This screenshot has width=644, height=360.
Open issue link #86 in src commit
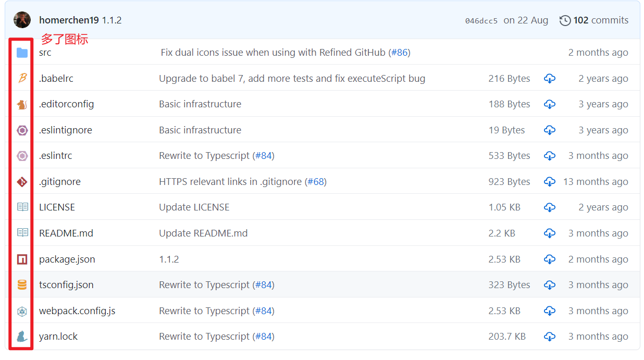click(399, 53)
